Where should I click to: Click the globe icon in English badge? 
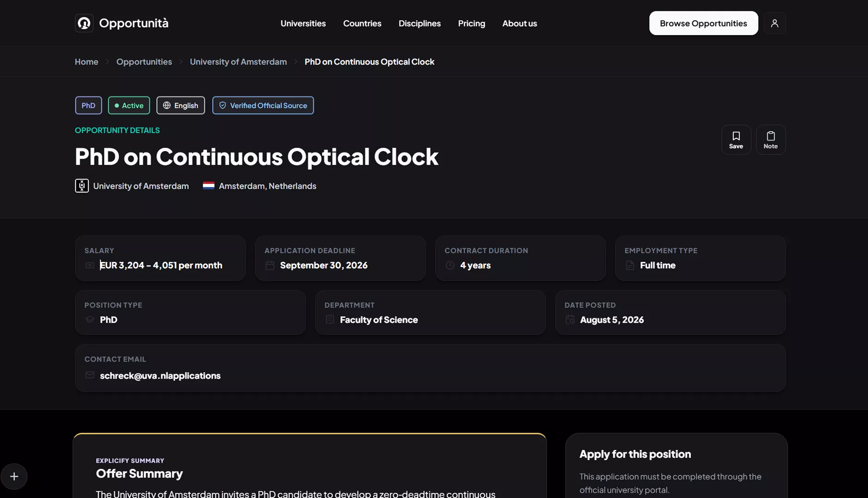167,105
